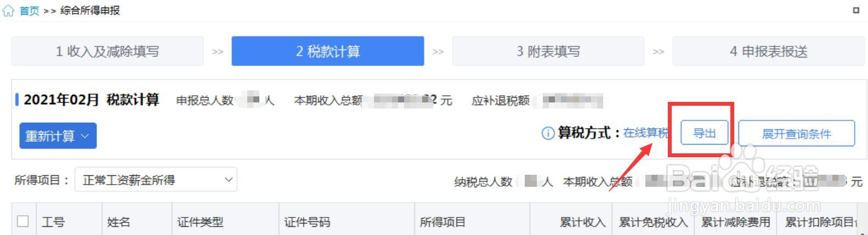Click the arrows between step 1 and 2

[218, 51]
